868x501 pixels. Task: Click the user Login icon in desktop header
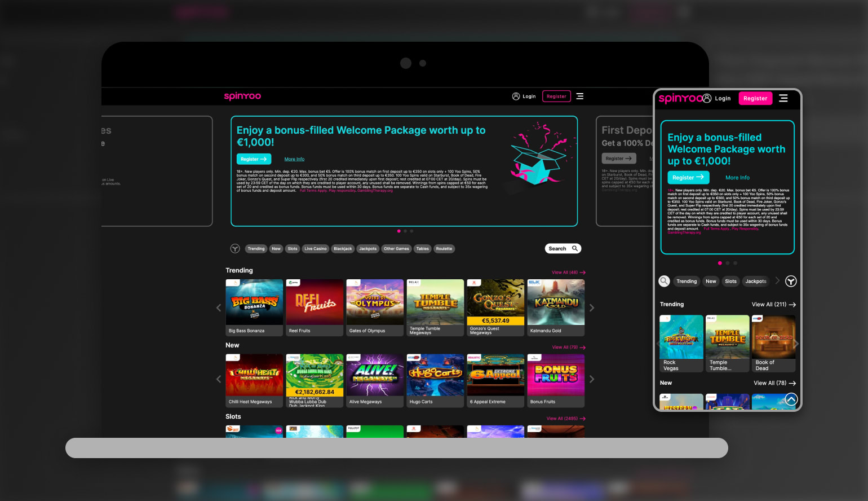pos(516,96)
